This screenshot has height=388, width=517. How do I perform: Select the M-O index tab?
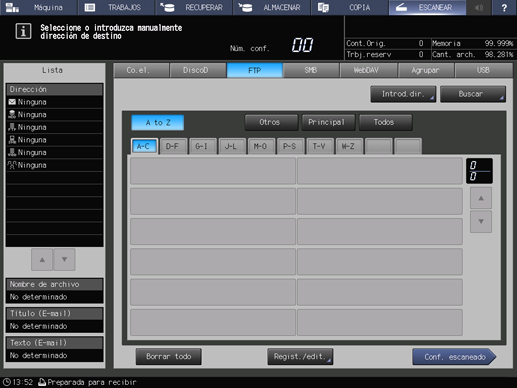[261, 146]
